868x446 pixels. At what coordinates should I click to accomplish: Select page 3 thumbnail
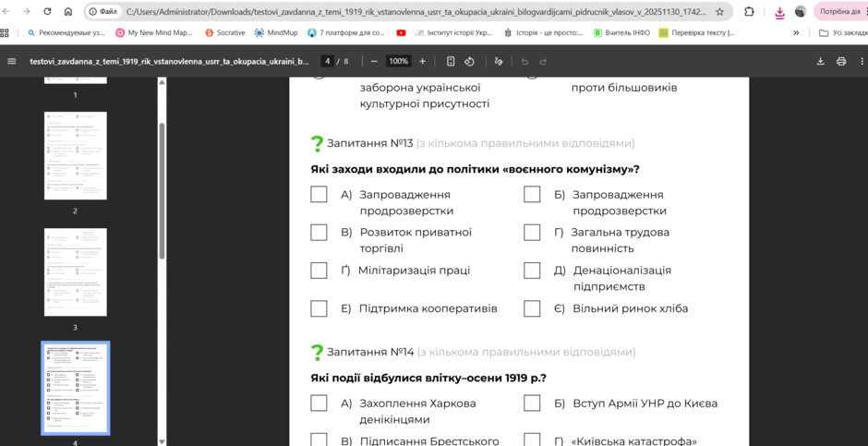click(76, 271)
